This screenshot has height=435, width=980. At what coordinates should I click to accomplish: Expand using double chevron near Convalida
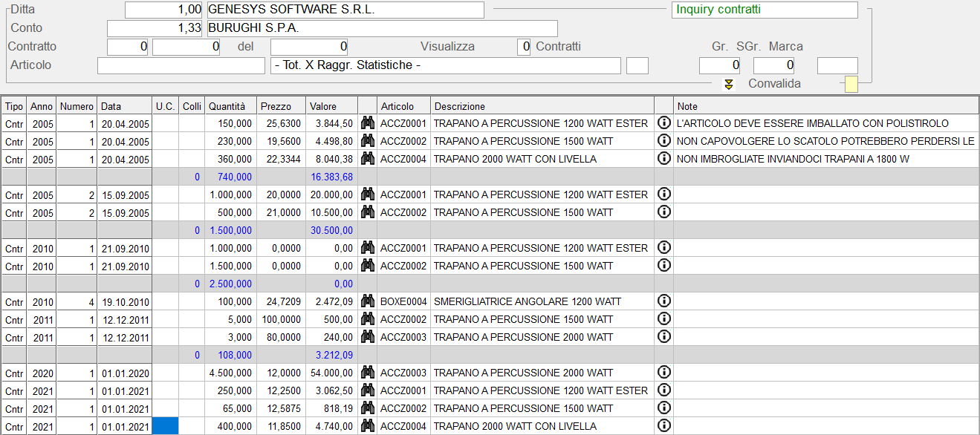pyautogui.click(x=729, y=85)
